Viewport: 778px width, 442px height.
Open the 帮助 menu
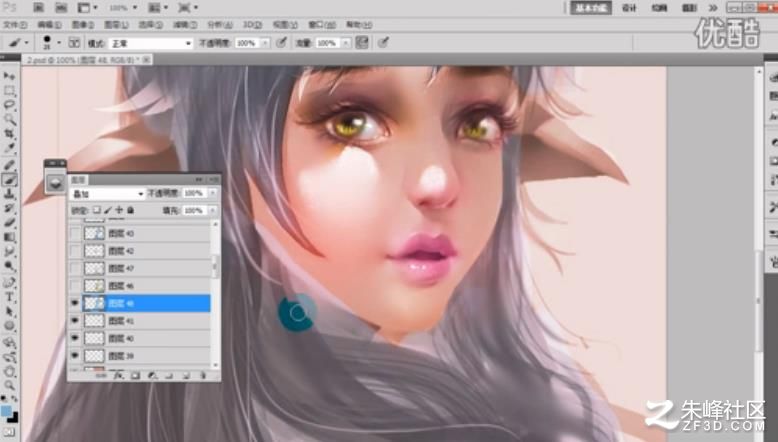(359, 25)
